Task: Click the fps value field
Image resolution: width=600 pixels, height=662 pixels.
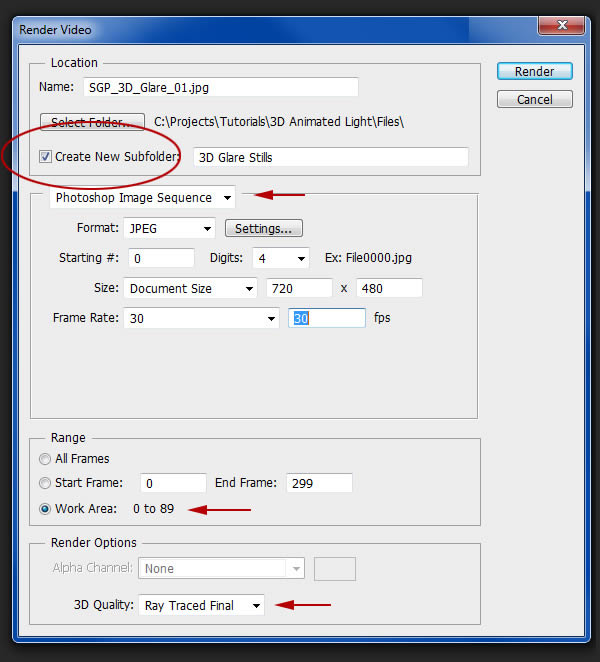Action: point(327,318)
